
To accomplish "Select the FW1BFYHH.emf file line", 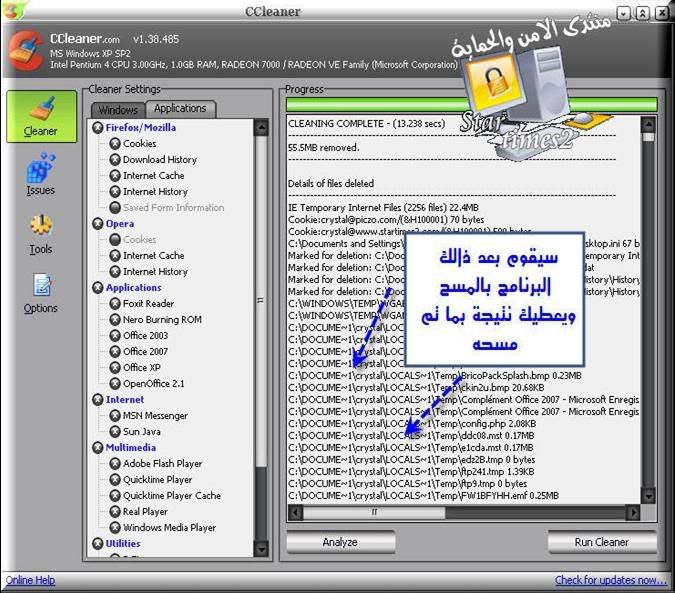I will (x=423, y=496).
